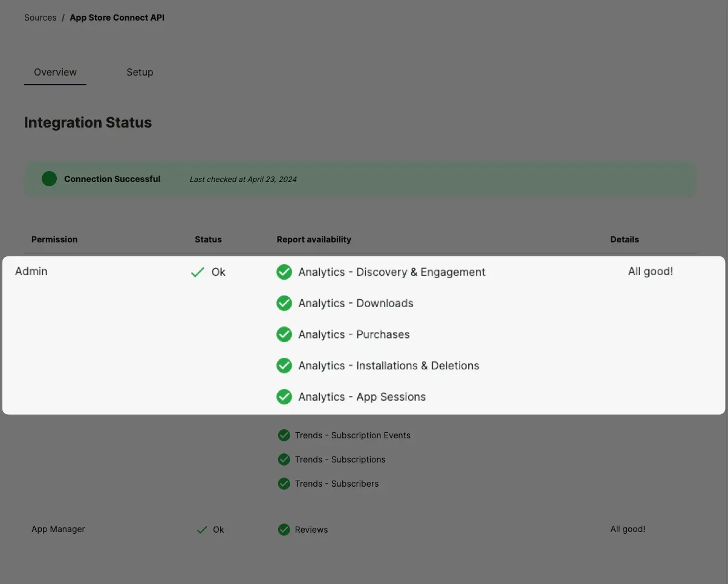Click green check beside Analytics - Purchases
The height and width of the screenshot is (584, 728).
click(x=284, y=334)
